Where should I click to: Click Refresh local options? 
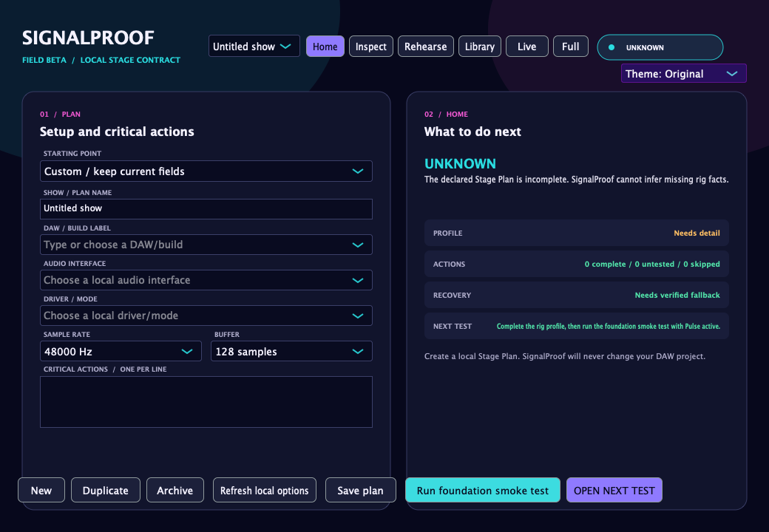pyautogui.click(x=265, y=491)
